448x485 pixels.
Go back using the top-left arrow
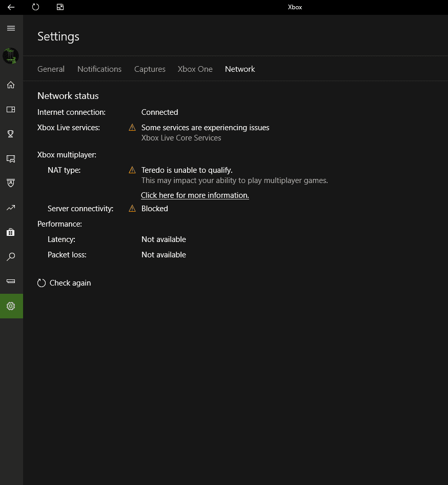point(11,7)
